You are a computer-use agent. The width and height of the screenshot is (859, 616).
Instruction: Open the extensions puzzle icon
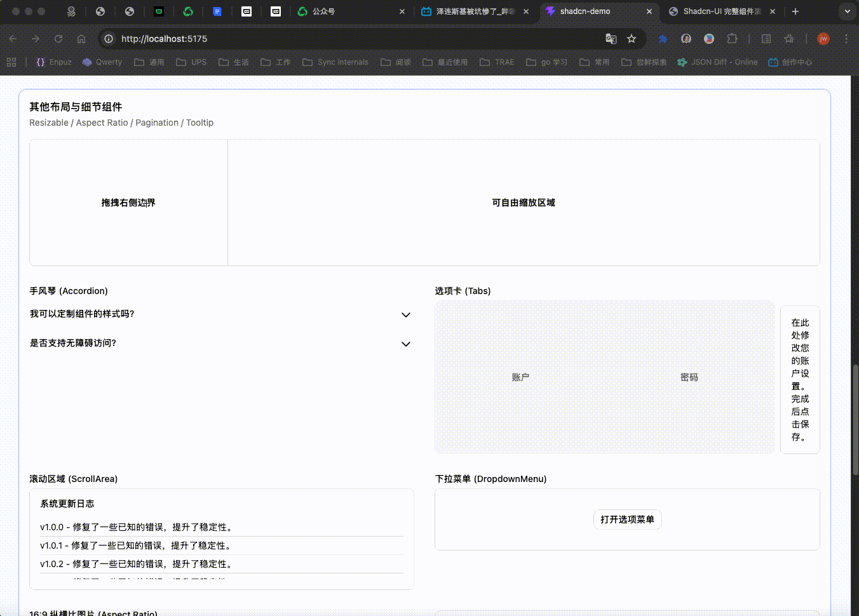[x=732, y=39]
